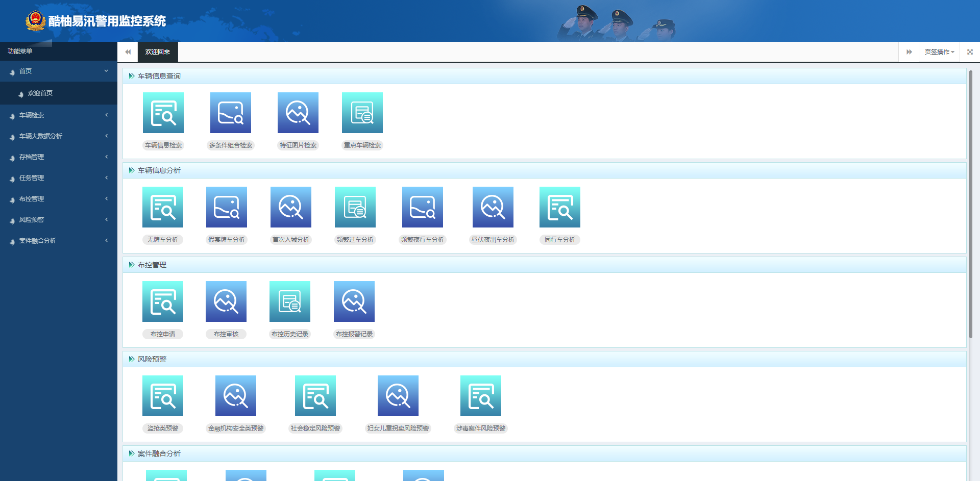Click the 功能菜单 sidebar title
The height and width of the screenshot is (481, 980).
click(20, 52)
